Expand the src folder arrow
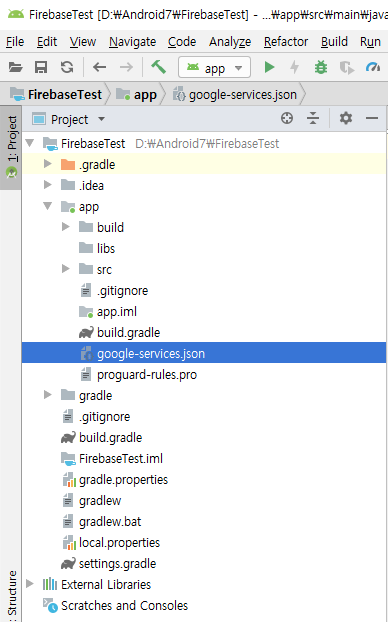The height and width of the screenshot is (622, 388). 66,269
